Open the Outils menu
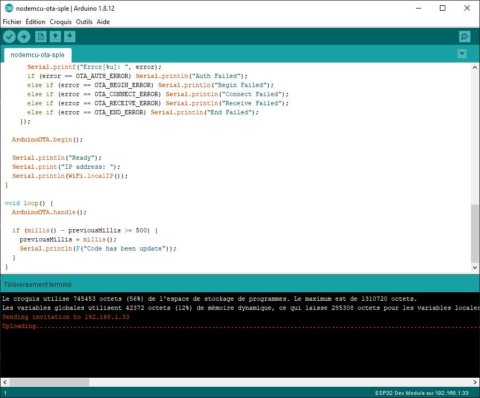The height and width of the screenshot is (398, 480). click(84, 22)
